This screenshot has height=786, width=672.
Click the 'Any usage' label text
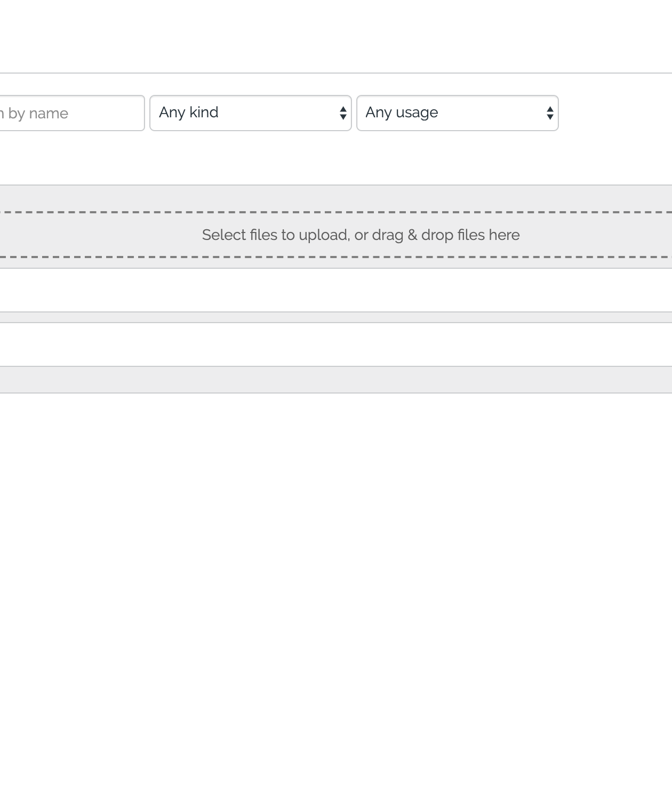click(402, 113)
